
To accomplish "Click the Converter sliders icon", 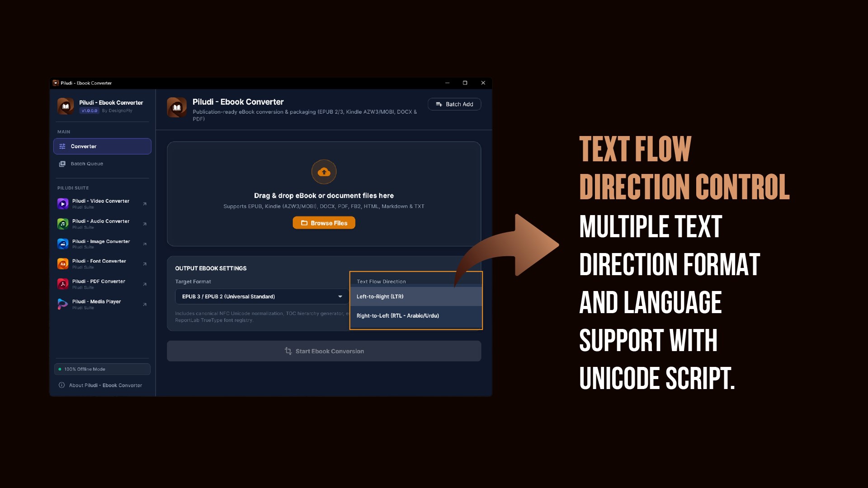I will (62, 146).
